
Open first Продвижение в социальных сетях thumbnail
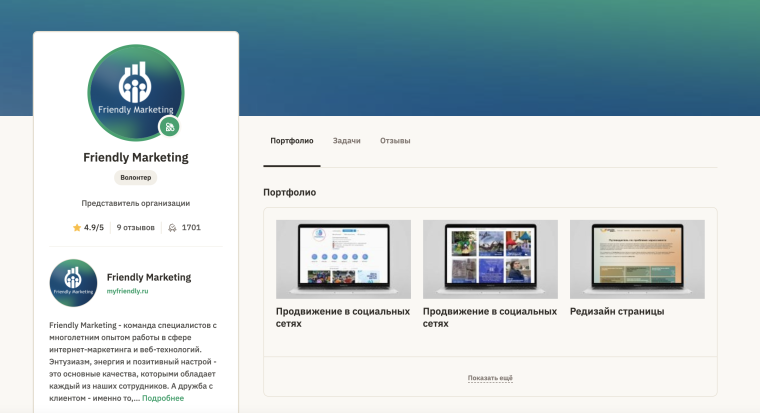pos(343,259)
